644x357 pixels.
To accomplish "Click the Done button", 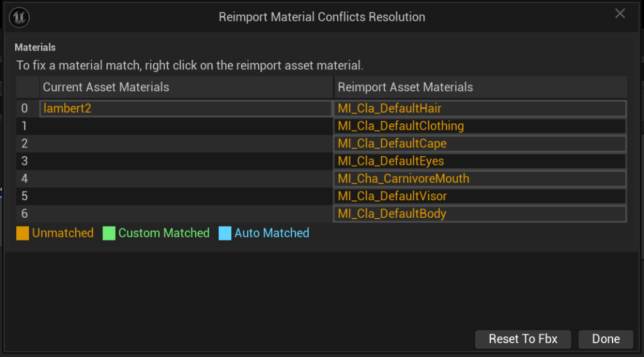I will 606,339.
